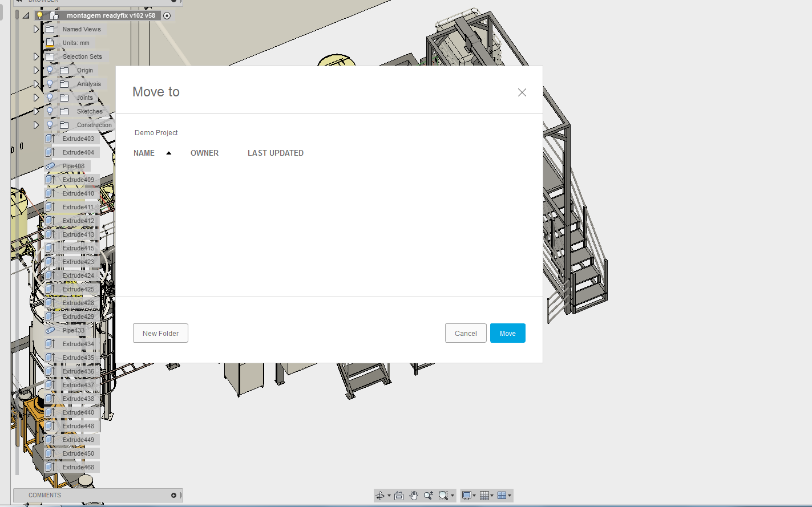812x507 pixels.
Task: Open Grid and Snaps settings icon
Action: coord(484,496)
